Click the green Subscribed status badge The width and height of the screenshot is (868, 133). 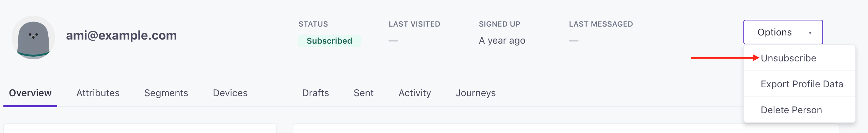tap(329, 41)
